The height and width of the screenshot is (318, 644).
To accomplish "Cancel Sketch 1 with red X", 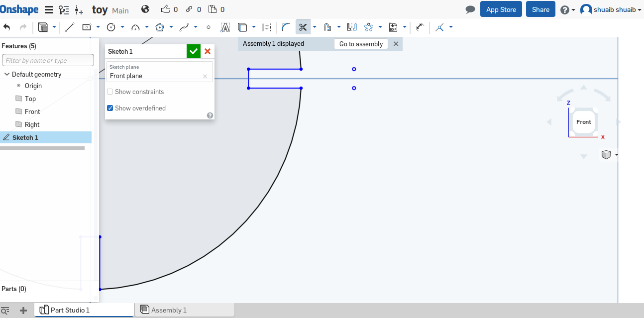I will tap(208, 51).
